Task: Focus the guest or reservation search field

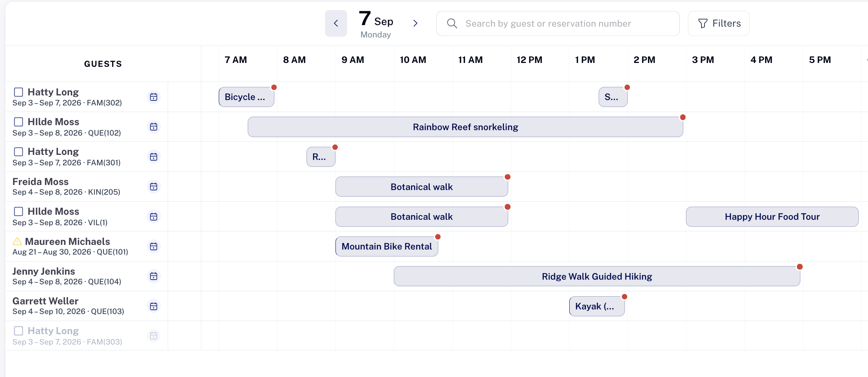Action: (x=558, y=24)
